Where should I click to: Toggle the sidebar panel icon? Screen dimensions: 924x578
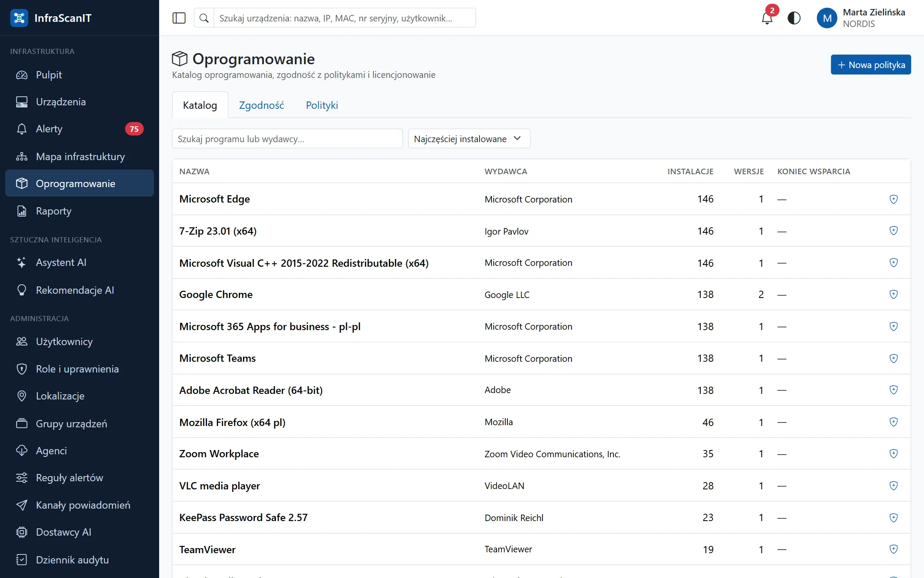pos(179,18)
